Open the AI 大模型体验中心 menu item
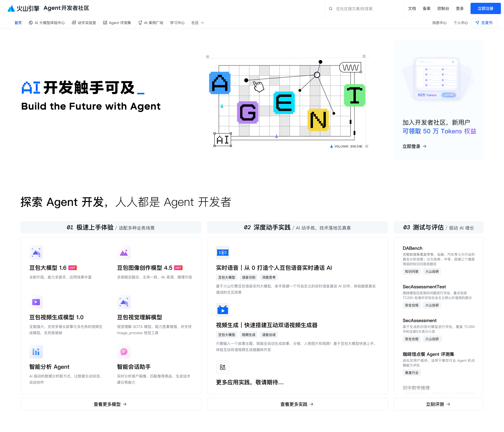 click(x=47, y=23)
